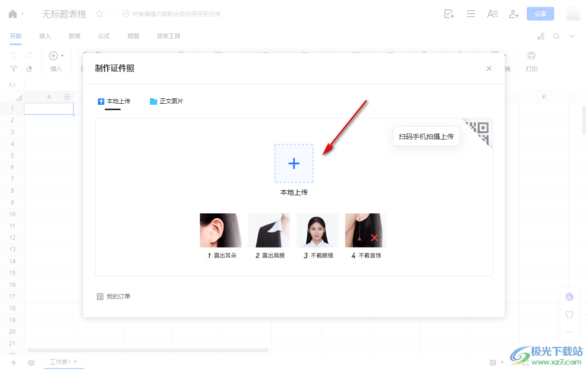Click the shirt skin icon

tap(569, 314)
